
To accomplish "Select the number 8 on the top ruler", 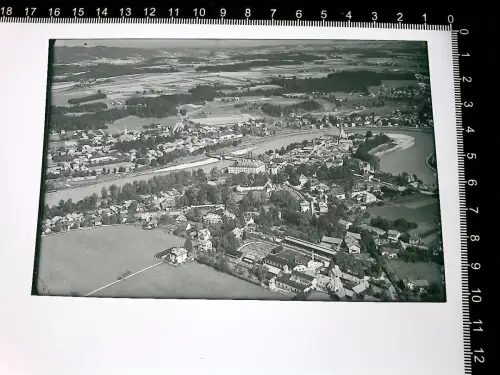I will click(x=248, y=13).
